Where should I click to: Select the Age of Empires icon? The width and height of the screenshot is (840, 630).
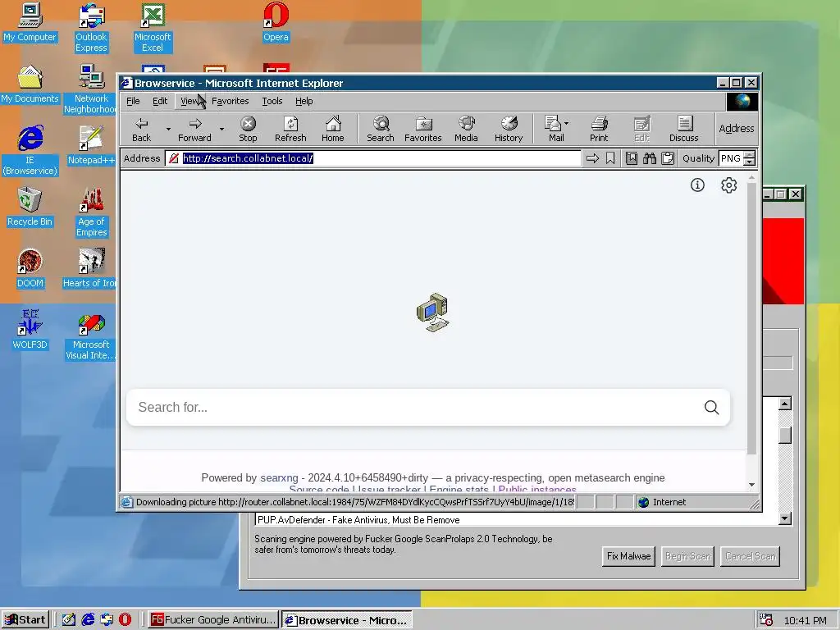pos(92,212)
